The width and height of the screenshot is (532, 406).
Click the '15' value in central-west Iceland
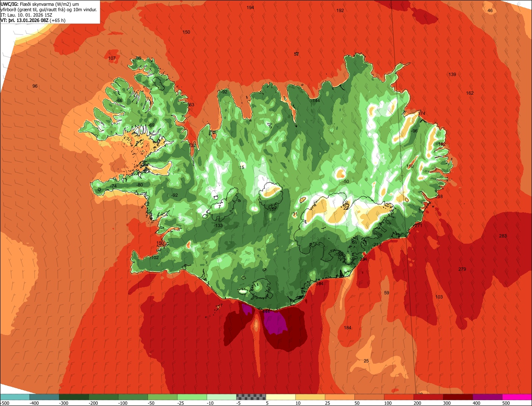[242, 168]
